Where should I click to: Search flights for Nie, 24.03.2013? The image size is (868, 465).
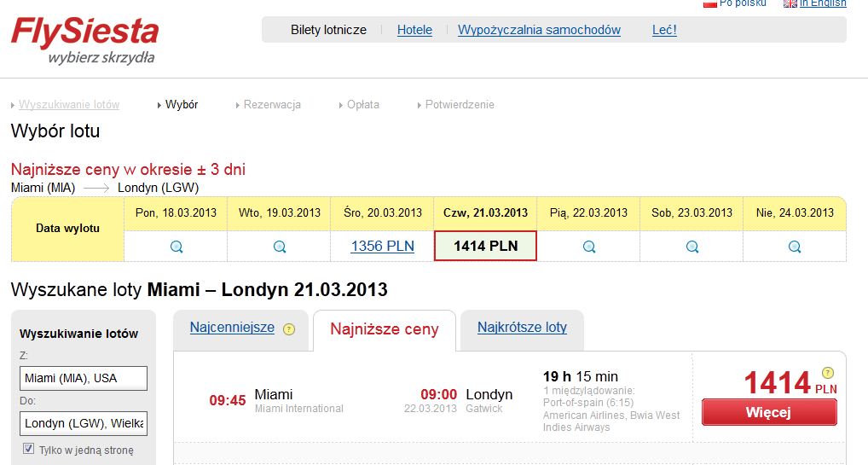(795, 247)
